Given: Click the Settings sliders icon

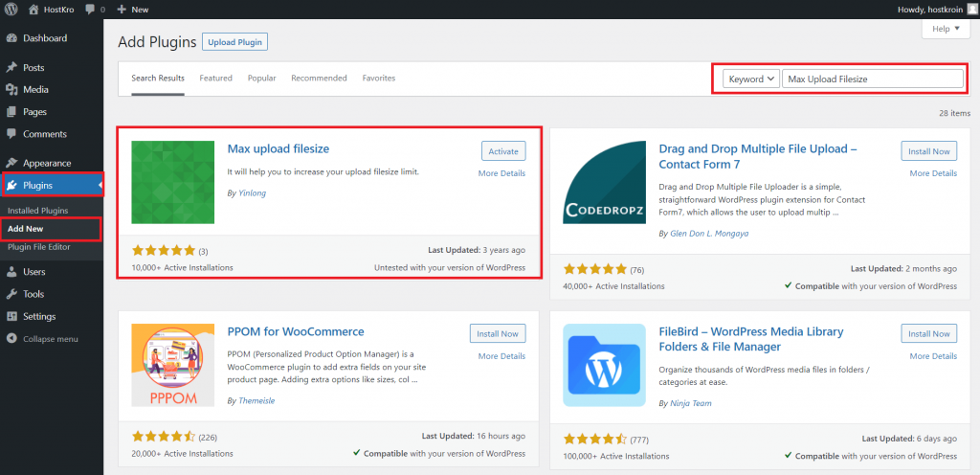Looking at the screenshot, I should 11,316.
